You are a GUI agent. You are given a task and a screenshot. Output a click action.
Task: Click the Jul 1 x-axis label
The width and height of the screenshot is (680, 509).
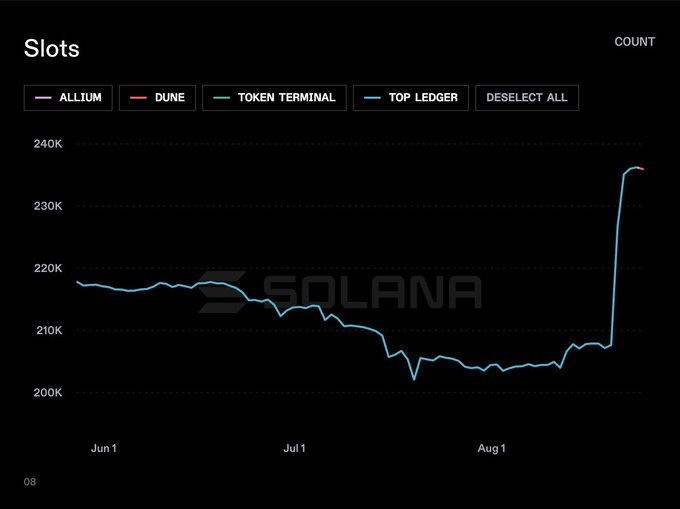pyautogui.click(x=294, y=448)
